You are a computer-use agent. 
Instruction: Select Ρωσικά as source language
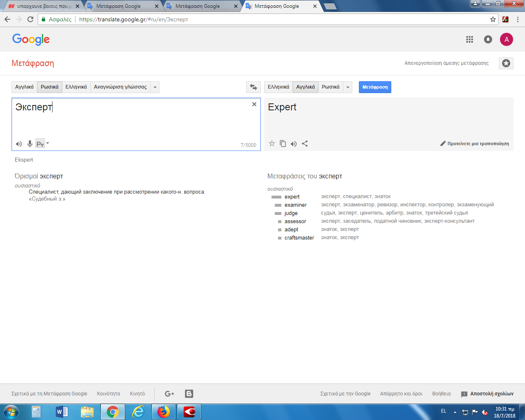(x=50, y=87)
